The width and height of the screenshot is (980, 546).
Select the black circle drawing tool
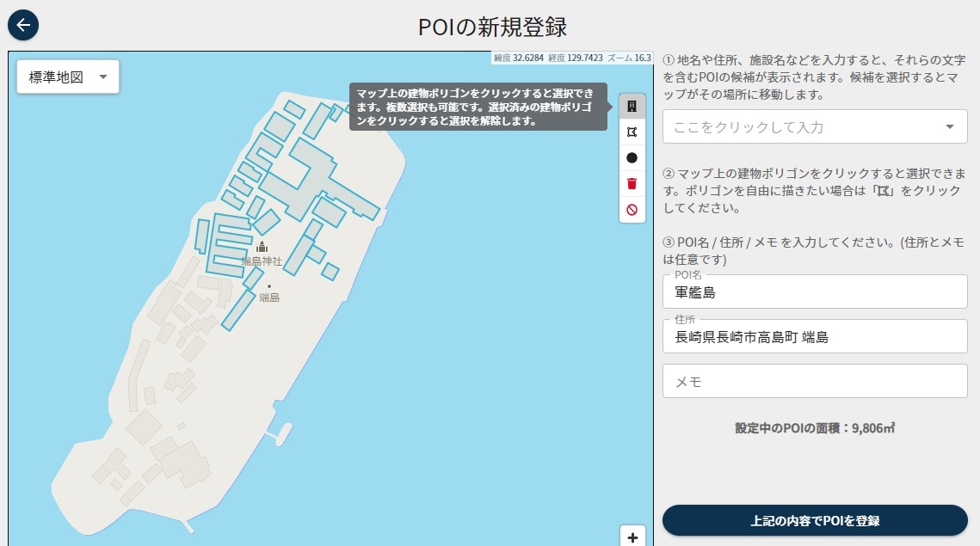[x=632, y=158]
